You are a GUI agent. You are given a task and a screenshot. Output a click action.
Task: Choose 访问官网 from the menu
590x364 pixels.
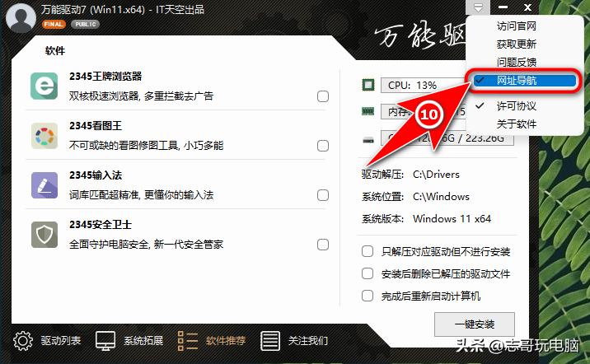click(516, 26)
